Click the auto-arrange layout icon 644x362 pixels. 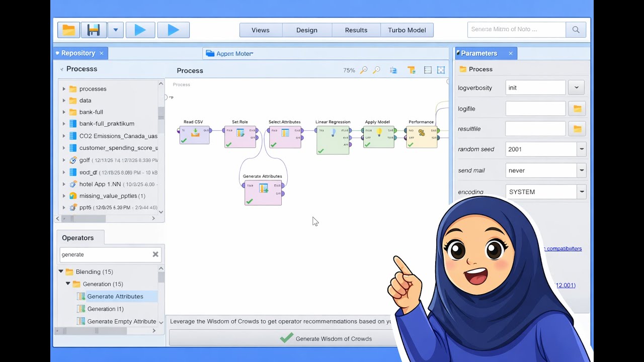393,70
